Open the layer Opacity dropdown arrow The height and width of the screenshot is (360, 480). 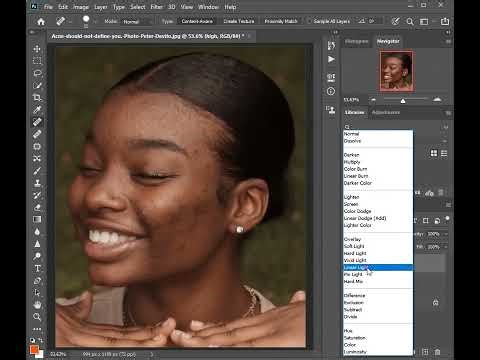pos(446,234)
